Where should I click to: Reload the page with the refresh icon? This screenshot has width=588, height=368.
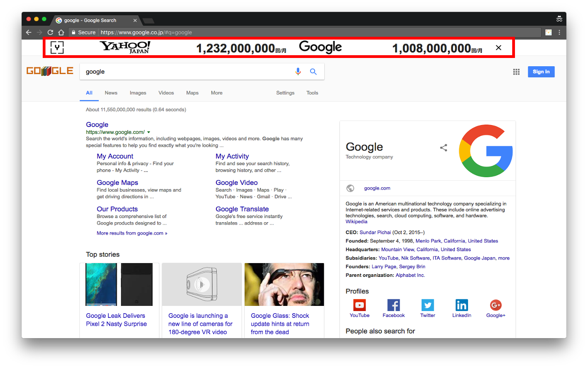click(x=51, y=33)
